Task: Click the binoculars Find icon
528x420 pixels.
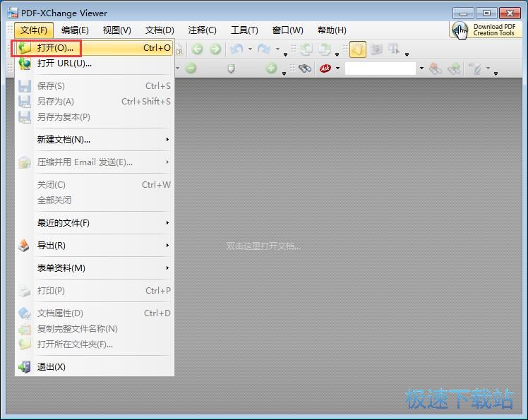Action: pyautogui.click(x=305, y=68)
